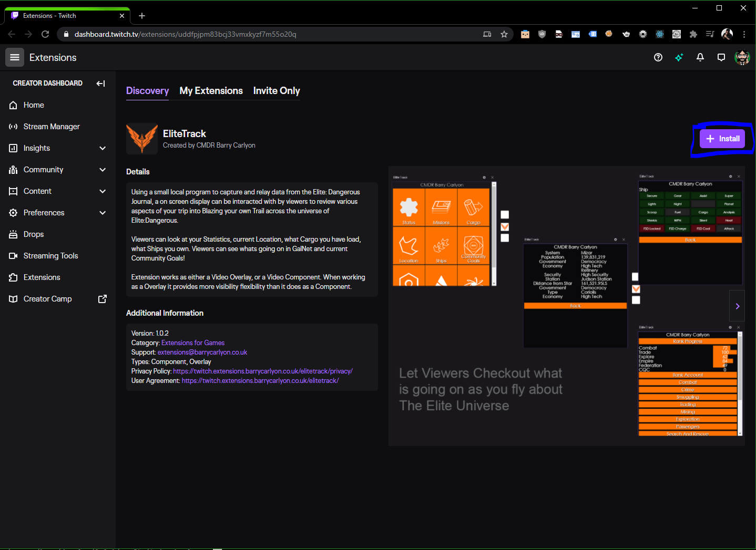The image size is (756, 550).
Task: Open browser extensions puzzle icon
Action: 693,34
